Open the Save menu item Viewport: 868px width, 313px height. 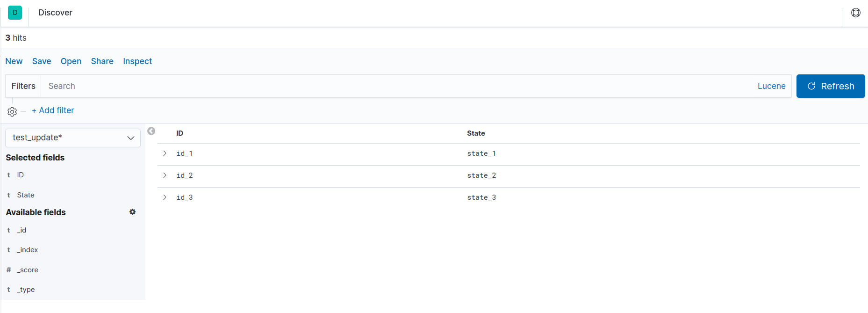(x=42, y=61)
